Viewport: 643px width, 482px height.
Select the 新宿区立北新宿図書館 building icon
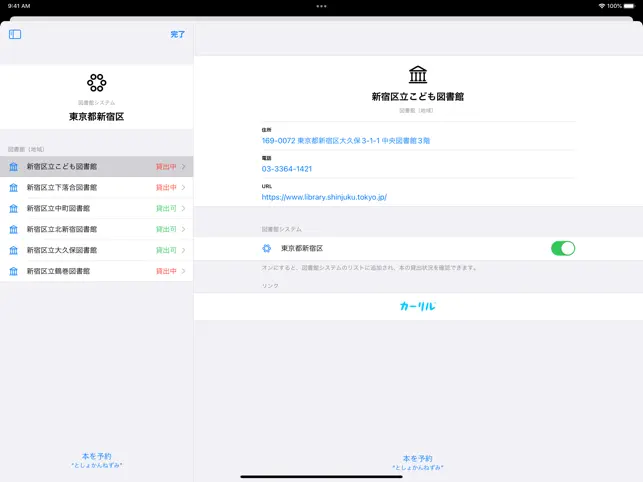point(14,229)
